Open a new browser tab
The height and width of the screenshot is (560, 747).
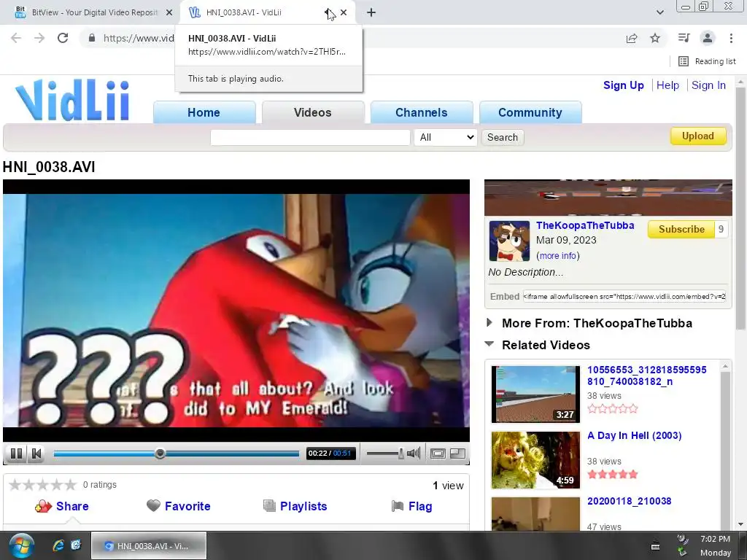(x=371, y=12)
